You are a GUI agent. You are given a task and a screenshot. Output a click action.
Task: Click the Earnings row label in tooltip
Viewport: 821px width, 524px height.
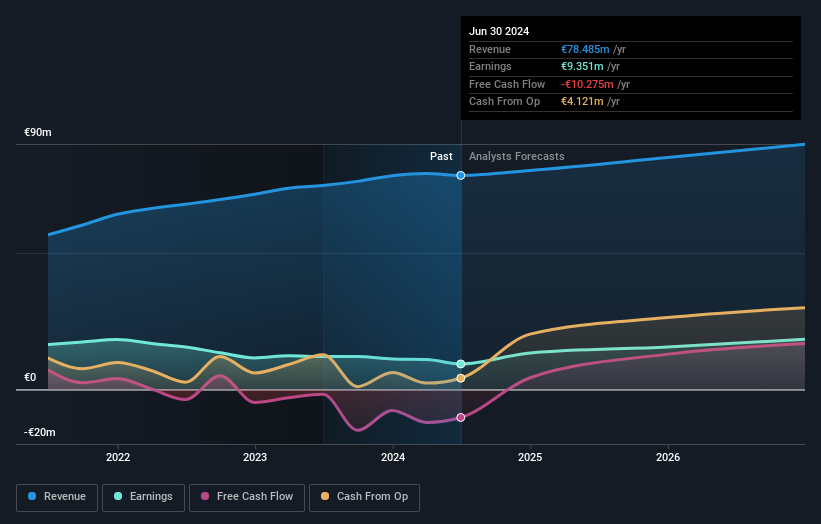tap(490, 66)
